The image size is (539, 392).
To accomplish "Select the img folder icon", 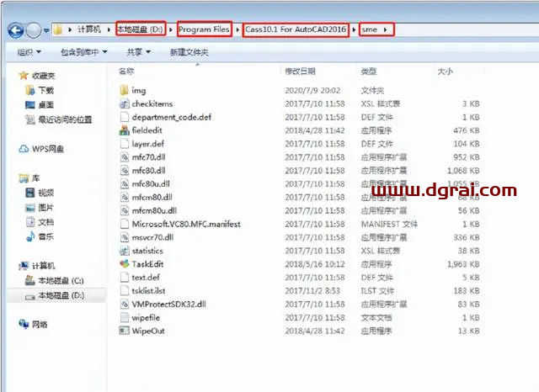I will coord(124,90).
